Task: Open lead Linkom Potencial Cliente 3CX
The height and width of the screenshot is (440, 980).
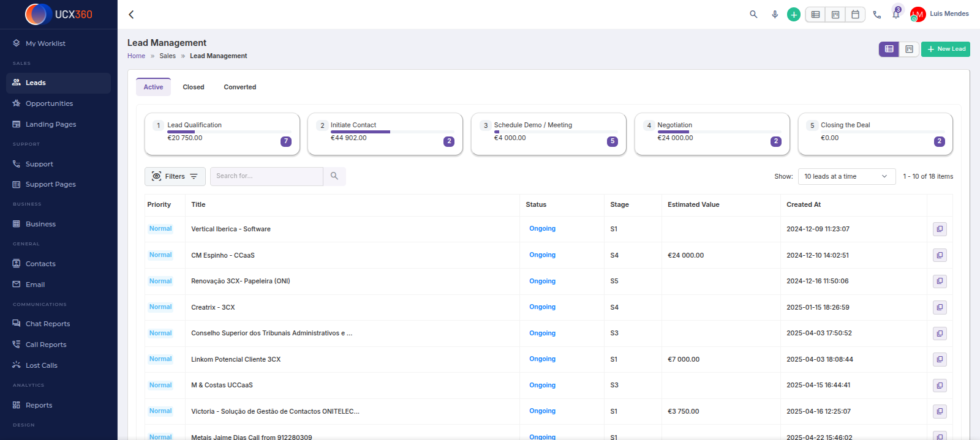Action: (x=236, y=359)
